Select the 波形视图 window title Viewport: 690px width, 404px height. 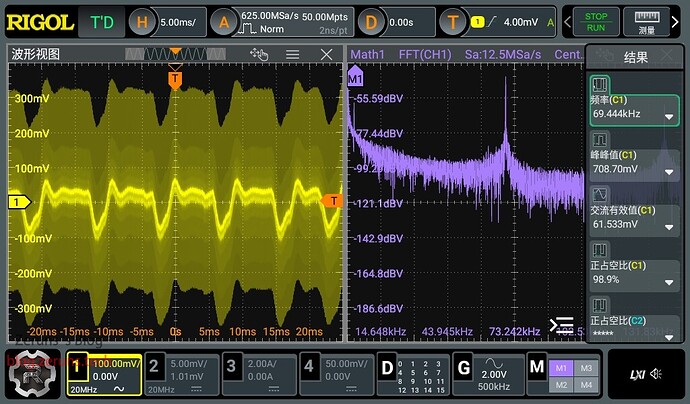click(x=38, y=55)
